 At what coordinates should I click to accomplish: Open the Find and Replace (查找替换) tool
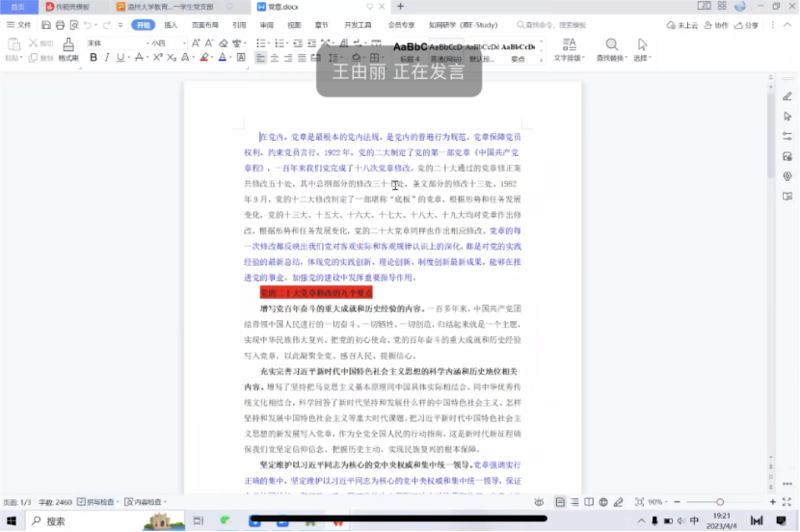point(611,50)
